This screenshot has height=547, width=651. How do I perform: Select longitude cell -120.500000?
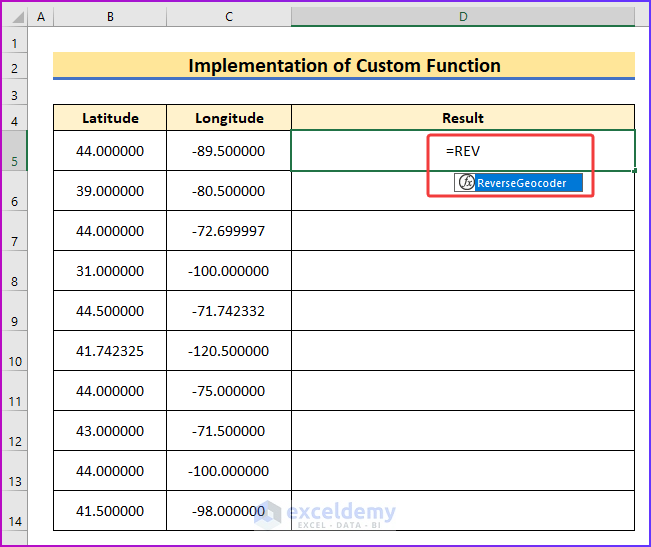(x=229, y=351)
